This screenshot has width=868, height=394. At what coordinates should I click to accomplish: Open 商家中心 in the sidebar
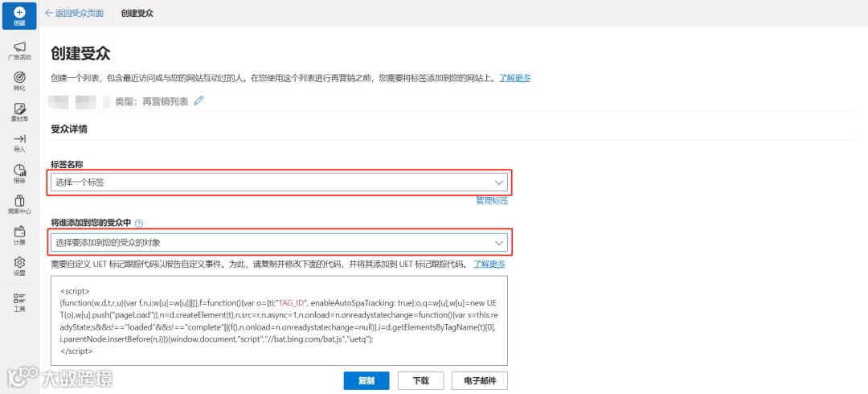[x=19, y=204]
